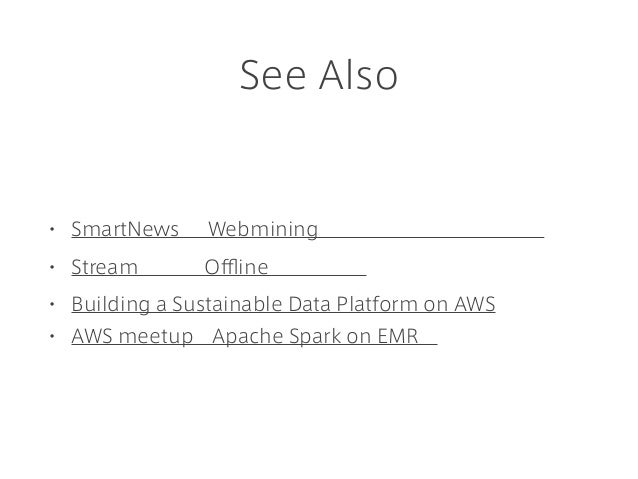Open the SmartNews Webmining link
Screen dimensions: 638x479
[308, 229]
